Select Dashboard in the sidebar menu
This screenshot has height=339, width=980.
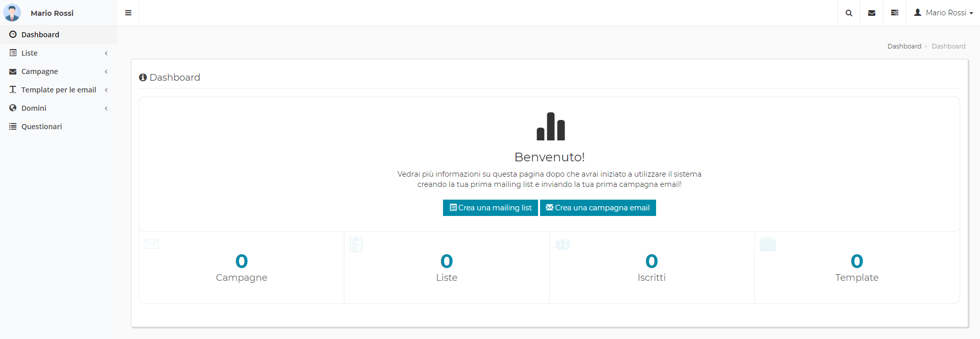40,35
